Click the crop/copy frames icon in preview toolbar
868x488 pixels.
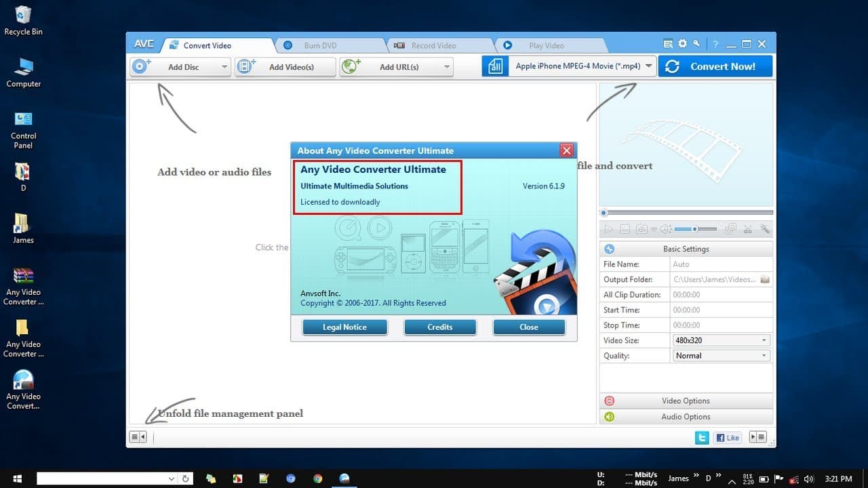(x=730, y=230)
